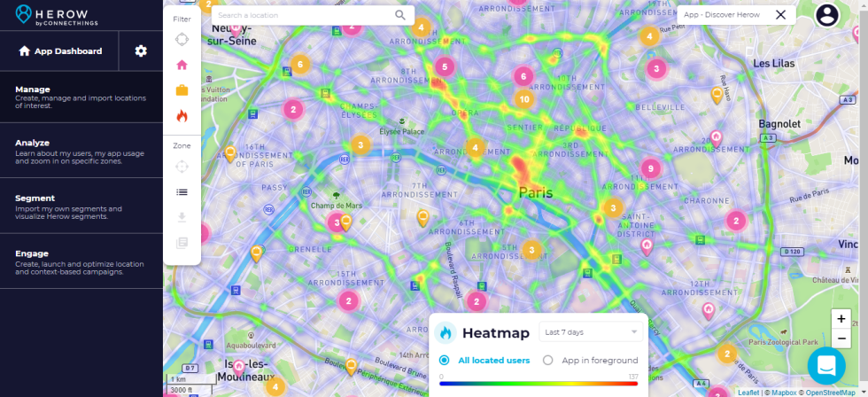This screenshot has height=397, width=868.
Task: Open the Manage menu section
Action: [x=81, y=97]
